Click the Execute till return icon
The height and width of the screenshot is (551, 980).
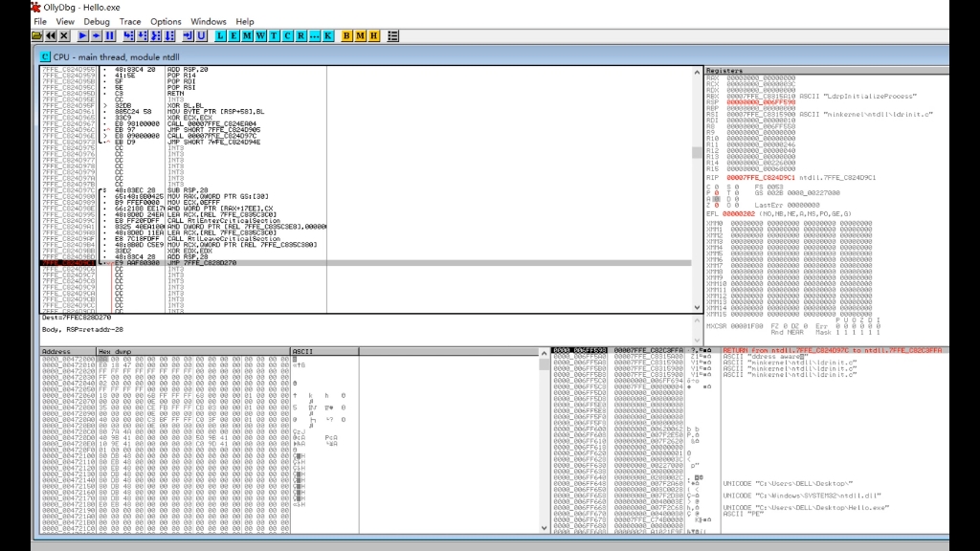(x=189, y=36)
